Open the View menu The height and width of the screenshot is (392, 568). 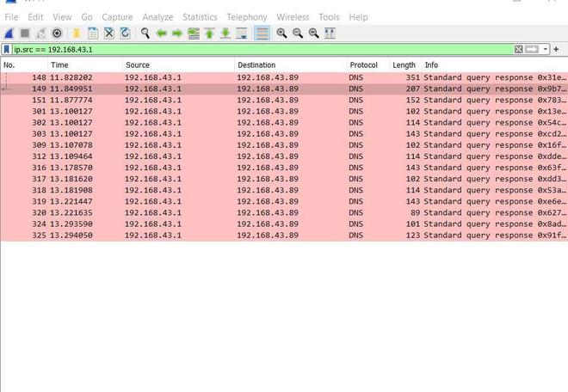pyautogui.click(x=62, y=17)
